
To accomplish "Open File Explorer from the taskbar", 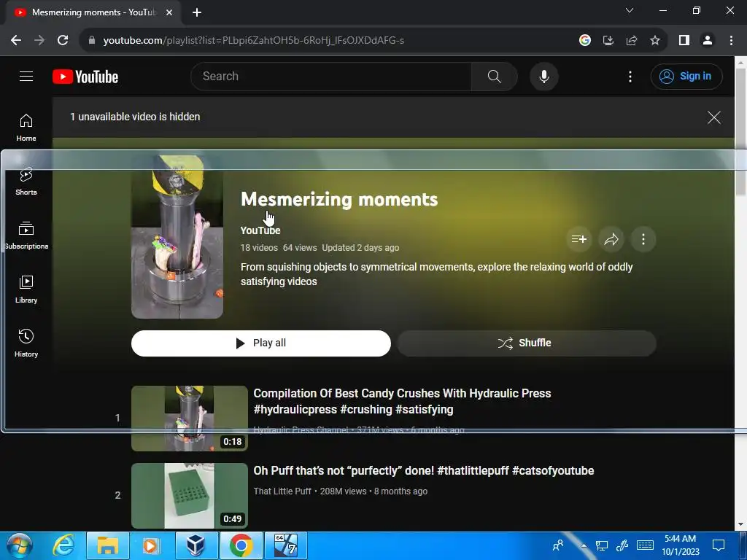I will point(108,545).
